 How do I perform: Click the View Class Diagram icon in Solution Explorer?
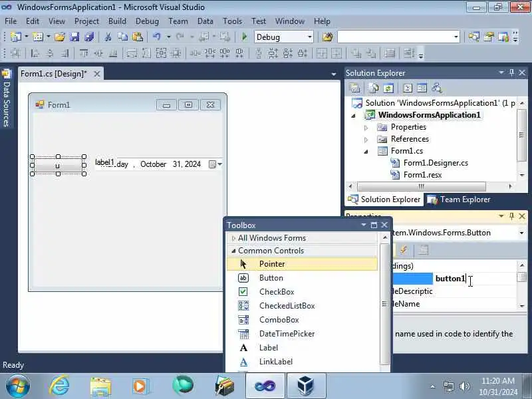pos(437,88)
